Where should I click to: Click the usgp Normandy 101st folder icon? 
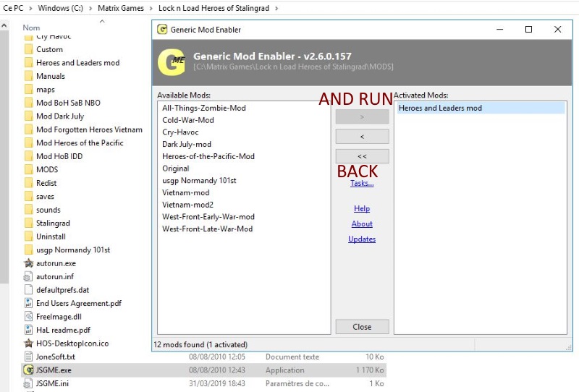(x=28, y=250)
